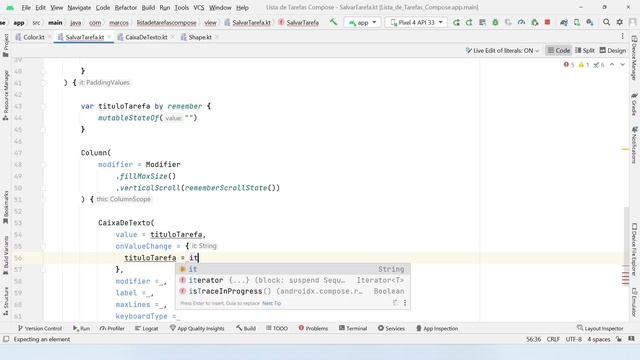640x360 pixels.
Task: Click the Next Tip link in completion popup
Action: pos(271,303)
